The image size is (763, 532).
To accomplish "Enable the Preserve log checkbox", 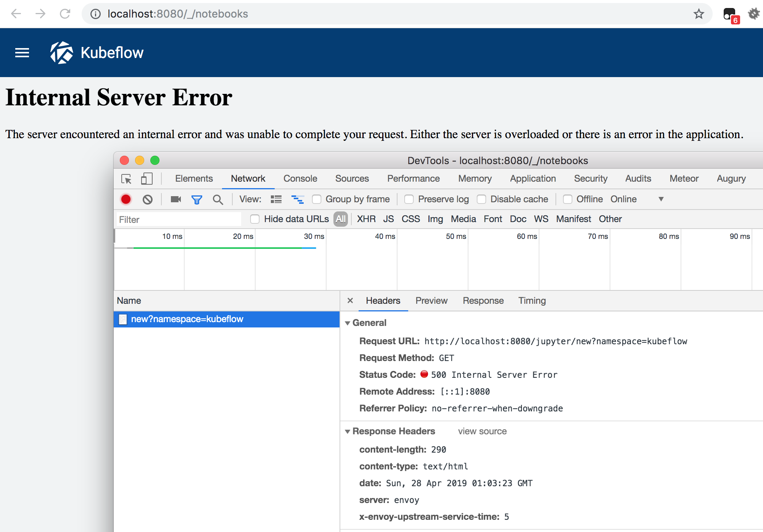I will [x=409, y=199].
